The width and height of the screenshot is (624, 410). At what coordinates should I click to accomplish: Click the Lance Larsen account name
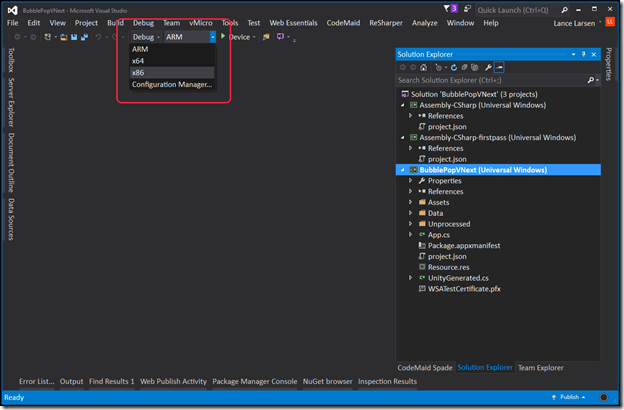574,23
